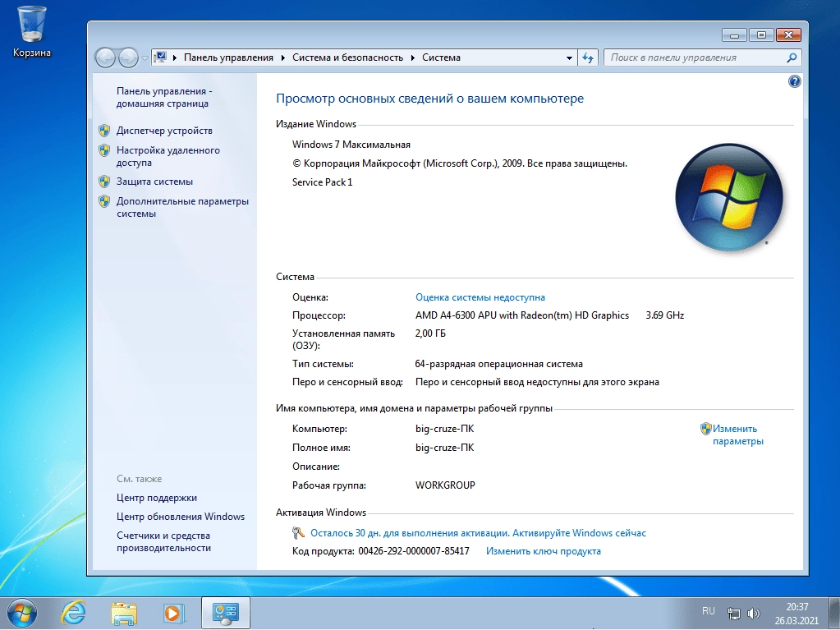840x630 pixels.
Task: Click Оценка системы недоступна link
Action: [x=480, y=297]
